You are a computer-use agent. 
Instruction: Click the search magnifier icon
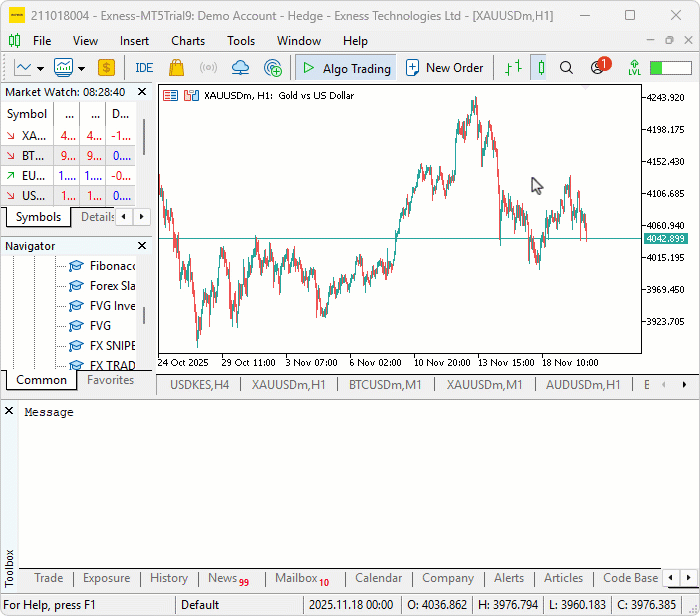[566, 68]
